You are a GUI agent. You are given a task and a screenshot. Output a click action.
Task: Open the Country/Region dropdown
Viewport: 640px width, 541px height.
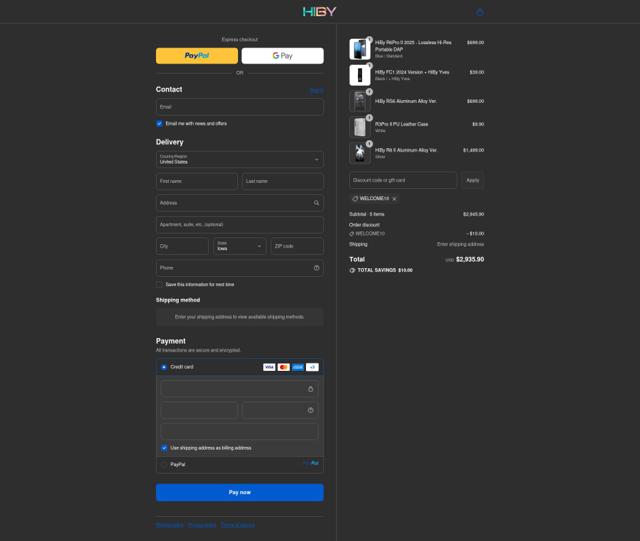pos(240,159)
